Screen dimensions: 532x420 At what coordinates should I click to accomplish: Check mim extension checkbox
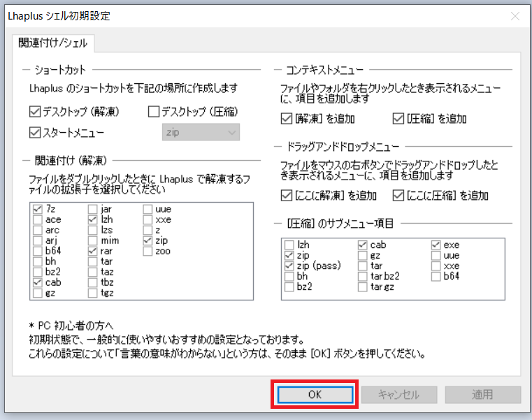coord(92,240)
